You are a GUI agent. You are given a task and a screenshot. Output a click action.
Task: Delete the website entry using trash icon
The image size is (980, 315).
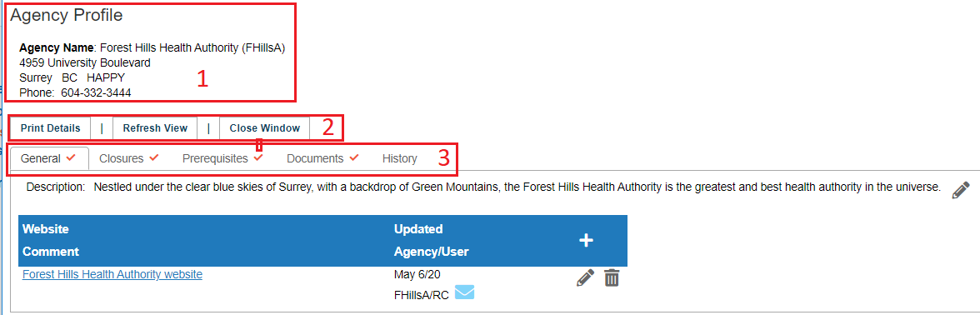612,277
